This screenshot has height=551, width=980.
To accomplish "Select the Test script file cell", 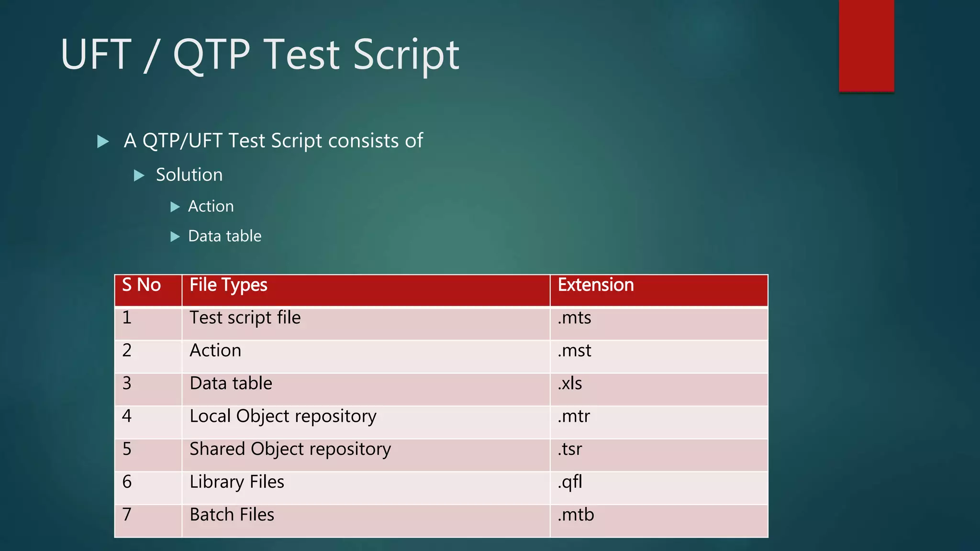I will pyautogui.click(x=366, y=324).
